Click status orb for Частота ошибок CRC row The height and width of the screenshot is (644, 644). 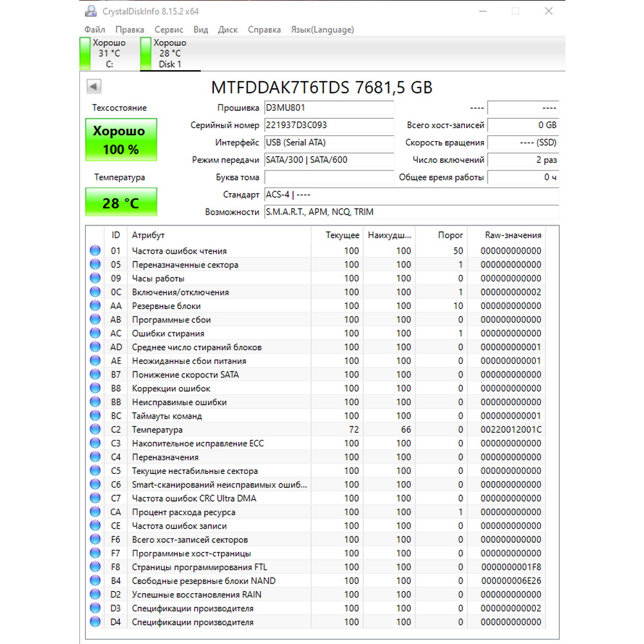pyautogui.click(x=95, y=498)
